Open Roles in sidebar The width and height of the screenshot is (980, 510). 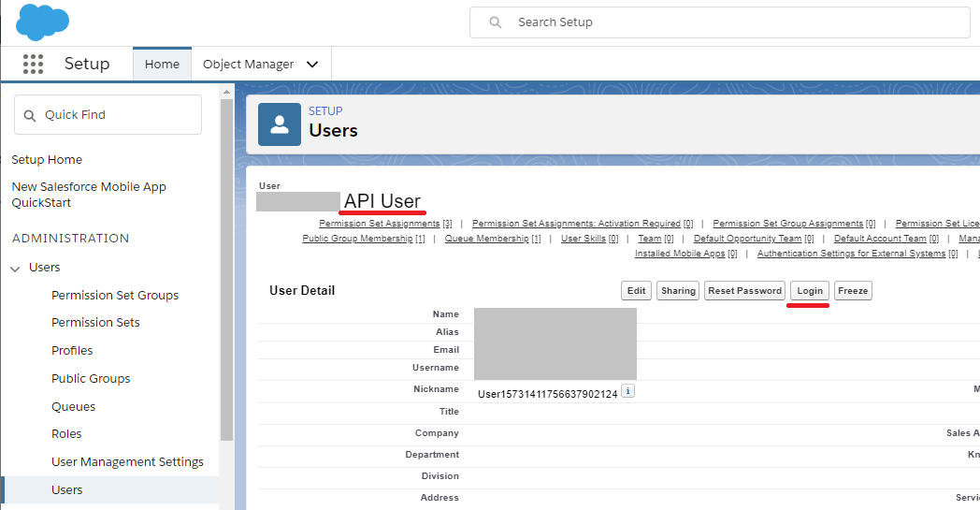click(66, 433)
